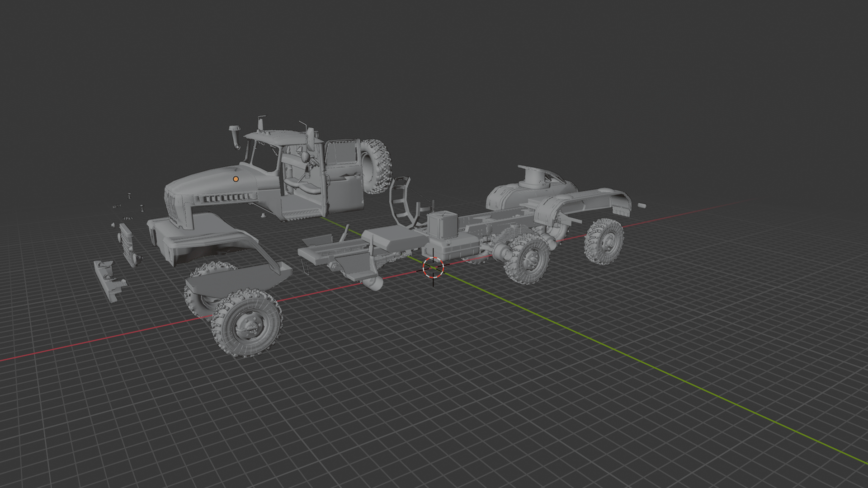Image resolution: width=868 pixels, height=488 pixels.
Task: Click the orange origin dot on the hood
Action: tap(236, 179)
